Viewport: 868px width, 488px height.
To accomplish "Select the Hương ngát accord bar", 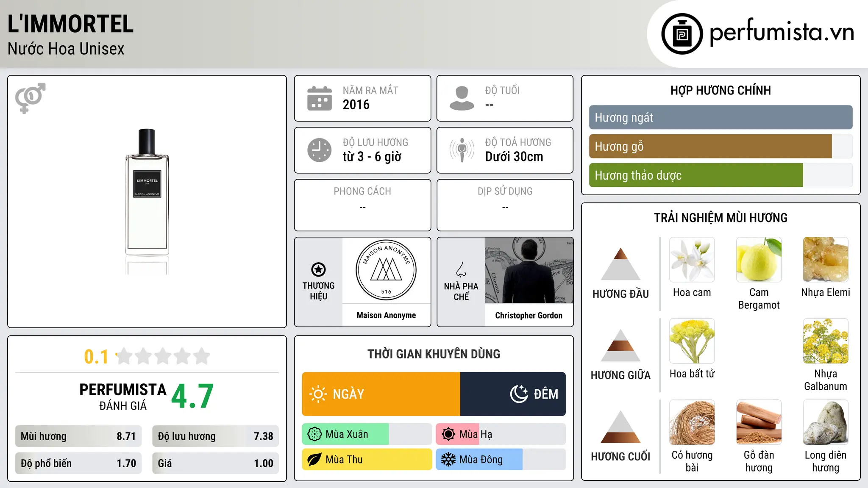I will pos(721,117).
